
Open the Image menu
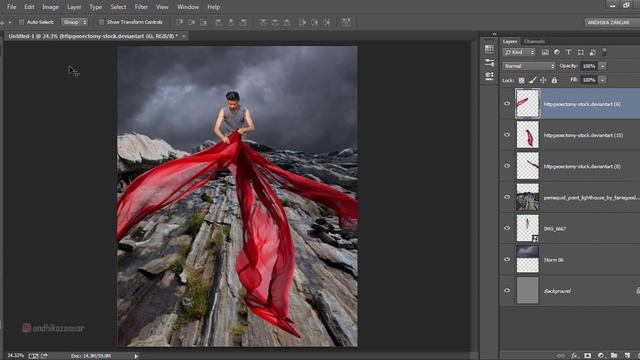pos(50,7)
